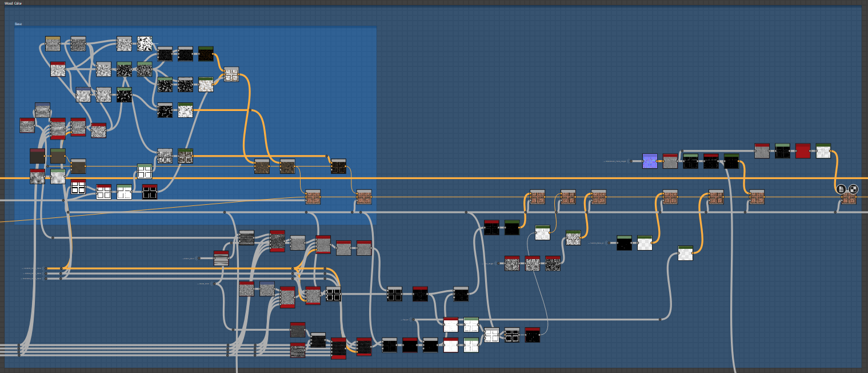This screenshot has width=868, height=373.
Task: Click the checkerboard badge icon above final node
Action: (x=853, y=189)
